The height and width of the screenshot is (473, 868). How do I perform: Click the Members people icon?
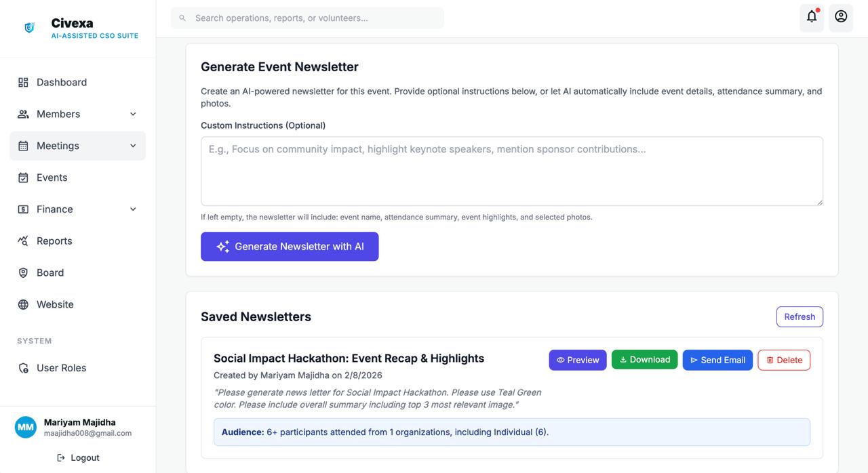23,114
